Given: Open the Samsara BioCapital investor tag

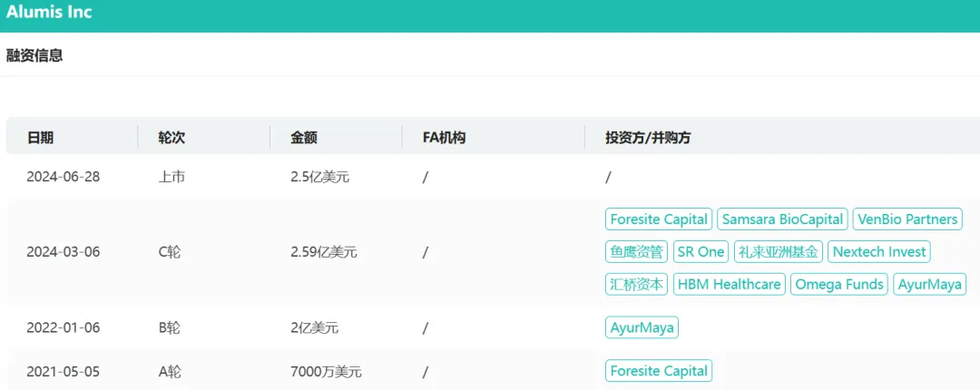Looking at the screenshot, I should click(782, 219).
